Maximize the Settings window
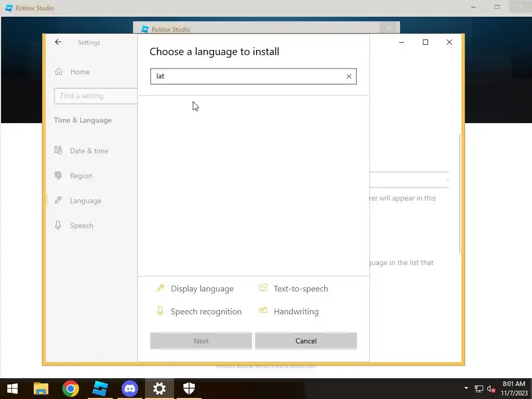The image size is (532, 399). (425, 42)
